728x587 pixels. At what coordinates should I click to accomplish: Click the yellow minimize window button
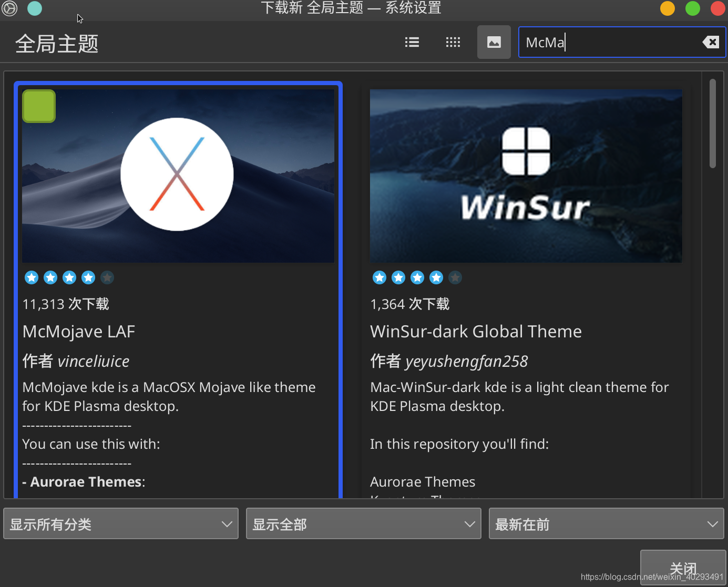668,8
